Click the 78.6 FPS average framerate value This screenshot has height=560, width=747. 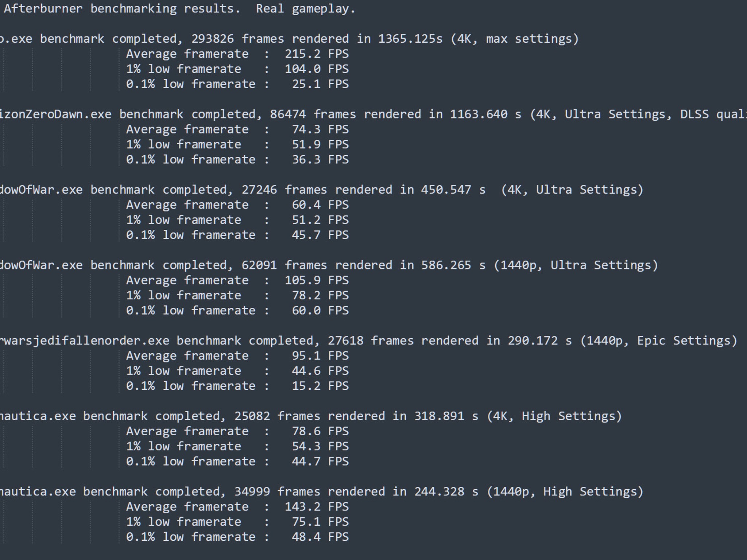pos(320,431)
